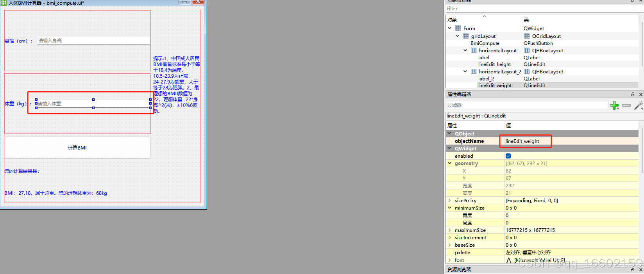644x274 pixels.
Task: Float the property editor panel
Action: point(633,94)
